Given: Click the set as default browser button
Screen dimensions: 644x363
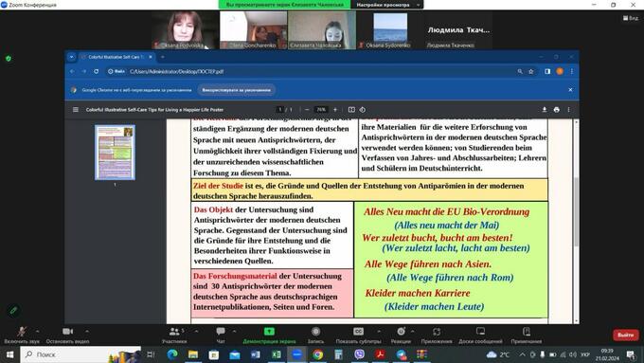Looking at the screenshot, I should tap(236, 90).
